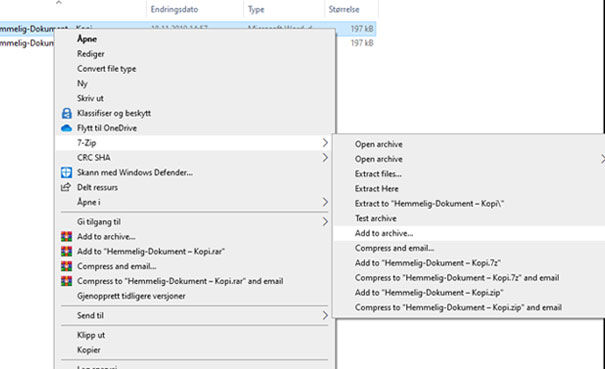
Task: Click the Windows Defender shield icon
Action: point(66,172)
